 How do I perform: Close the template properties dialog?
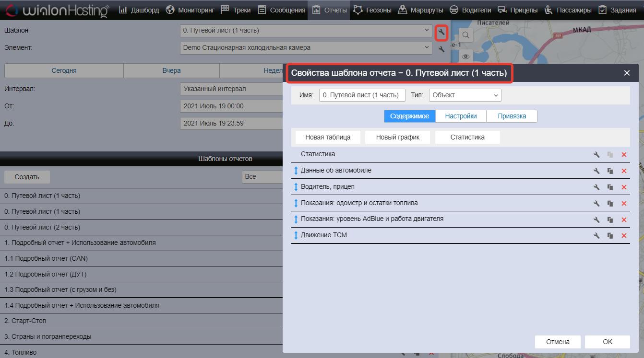627,73
